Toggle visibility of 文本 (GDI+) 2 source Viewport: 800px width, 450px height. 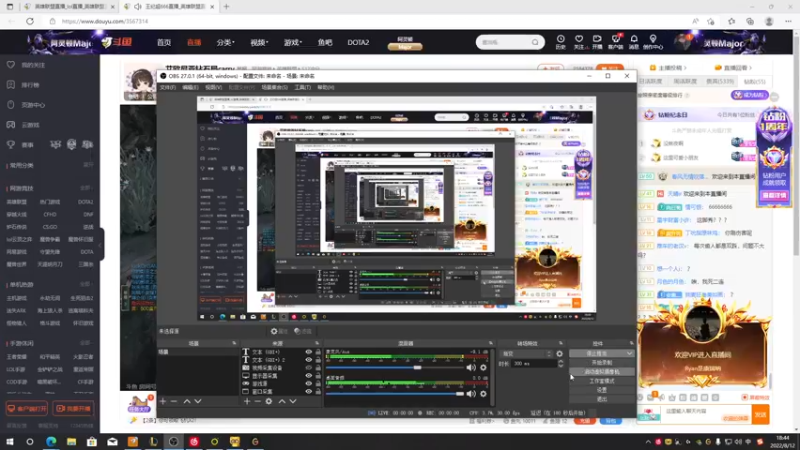[x=309, y=360]
